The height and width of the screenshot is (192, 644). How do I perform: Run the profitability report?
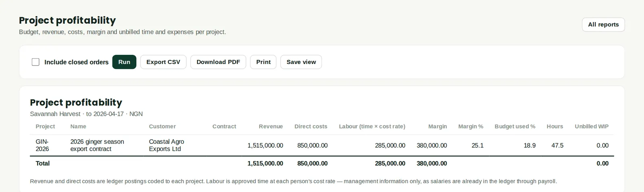pos(124,62)
